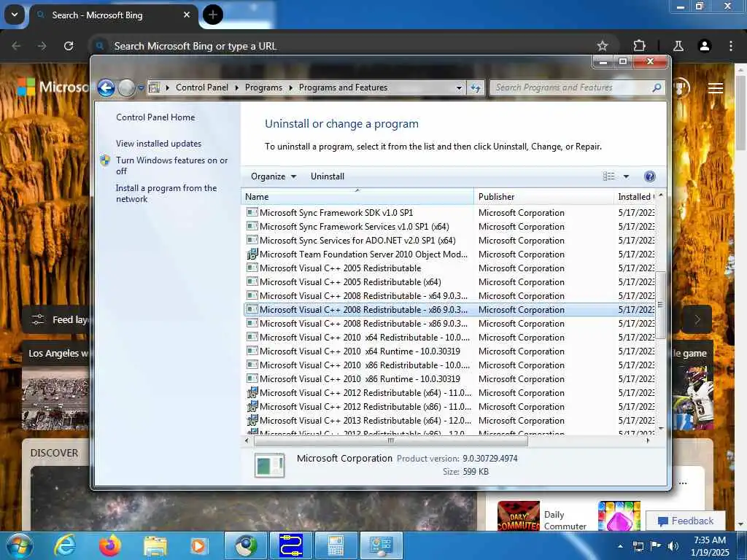Screen dimensions: 747x560
Task: Sort by the Name column header
Action: (357, 197)
